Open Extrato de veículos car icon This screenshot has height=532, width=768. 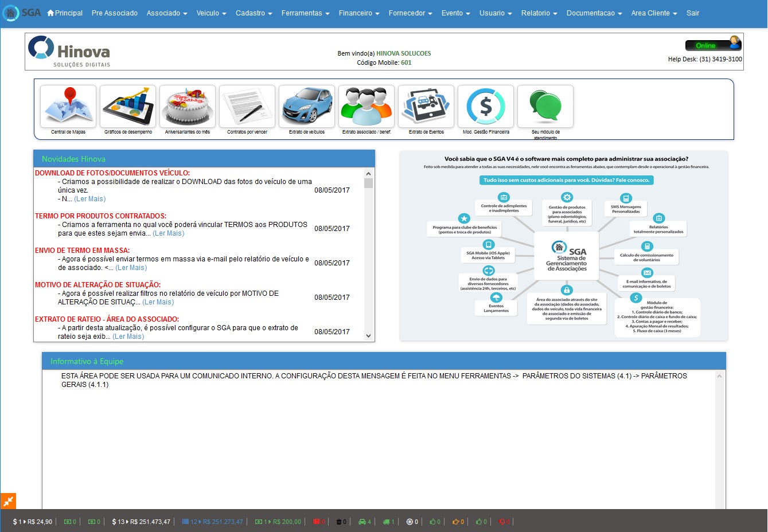point(307,107)
